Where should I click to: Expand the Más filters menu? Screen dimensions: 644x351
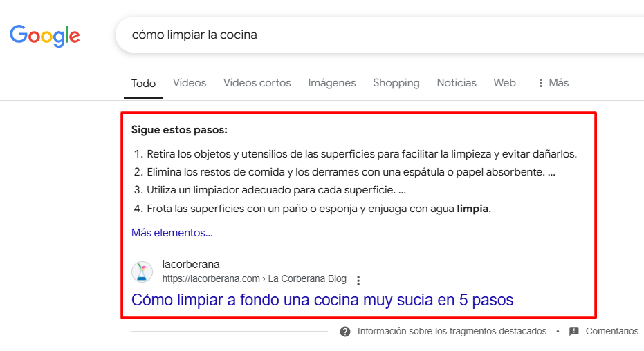[553, 83]
